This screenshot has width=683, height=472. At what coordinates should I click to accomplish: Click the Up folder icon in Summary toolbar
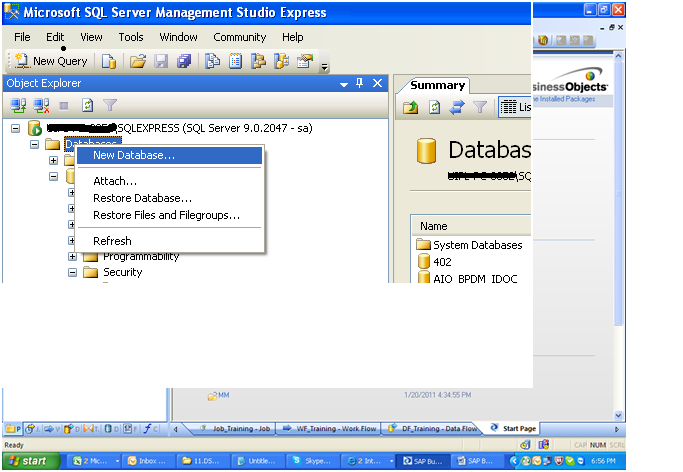click(x=410, y=107)
